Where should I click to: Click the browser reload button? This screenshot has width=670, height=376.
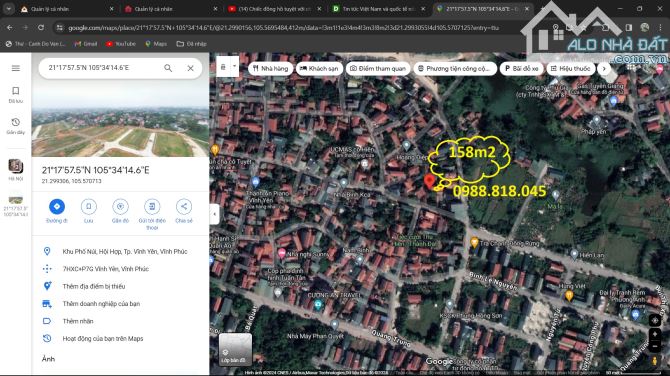(x=41, y=27)
